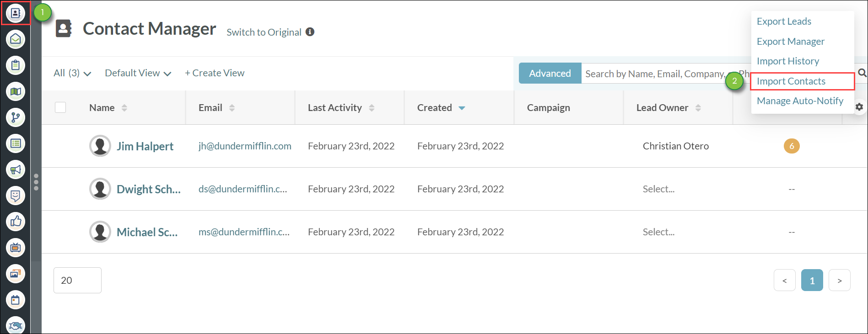Screen dimensions: 868x334
Task: Click the Advanced search button
Action: coord(550,74)
